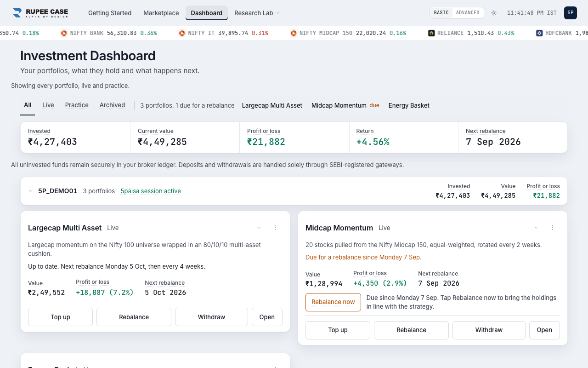Click the Largecap Multi Asset card title
This screenshot has height=368, width=588.
(x=65, y=228)
